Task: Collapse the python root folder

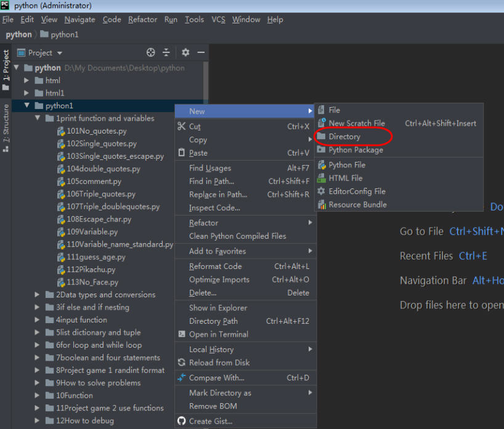Action: [x=17, y=68]
